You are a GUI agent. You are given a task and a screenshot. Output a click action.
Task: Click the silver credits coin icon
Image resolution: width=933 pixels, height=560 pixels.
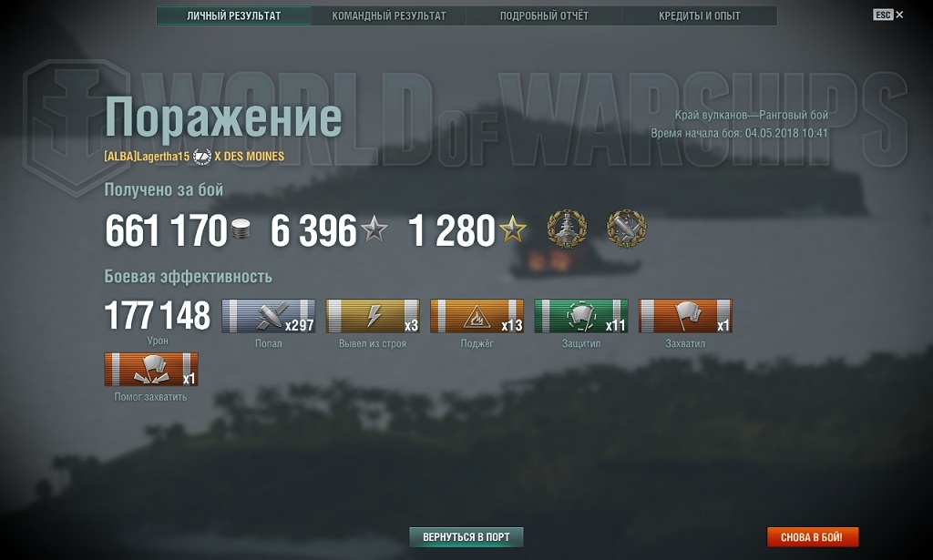(241, 229)
